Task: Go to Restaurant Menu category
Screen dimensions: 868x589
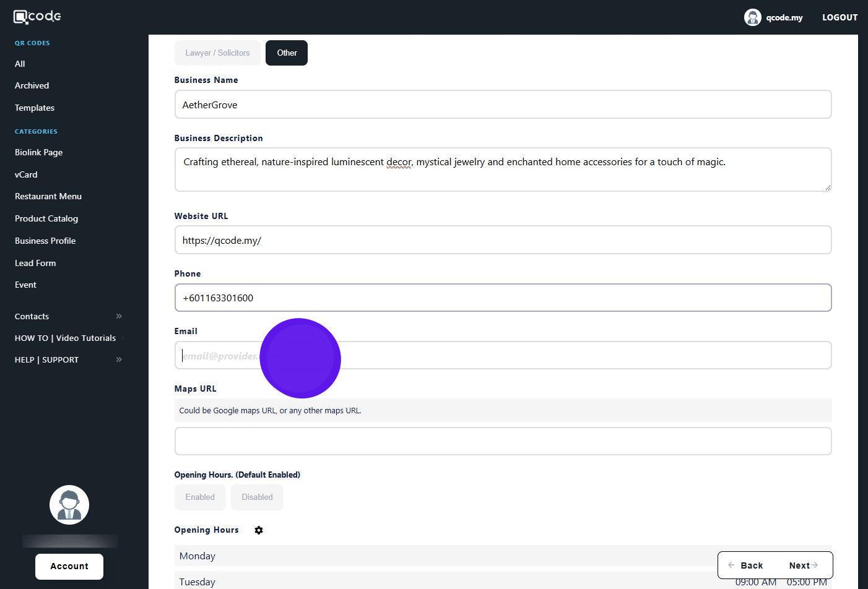Action: click(48, 196)
